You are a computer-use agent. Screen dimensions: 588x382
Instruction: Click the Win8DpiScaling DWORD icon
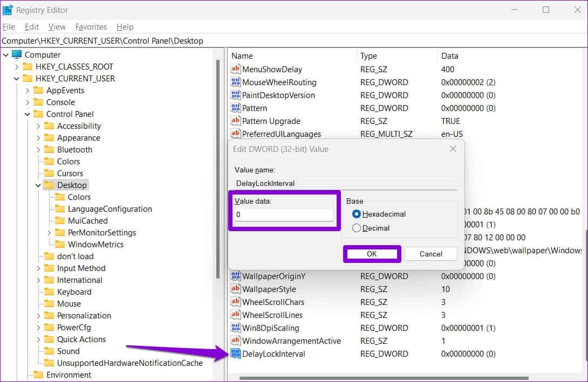pyautogui.click(x=236, y=328)
